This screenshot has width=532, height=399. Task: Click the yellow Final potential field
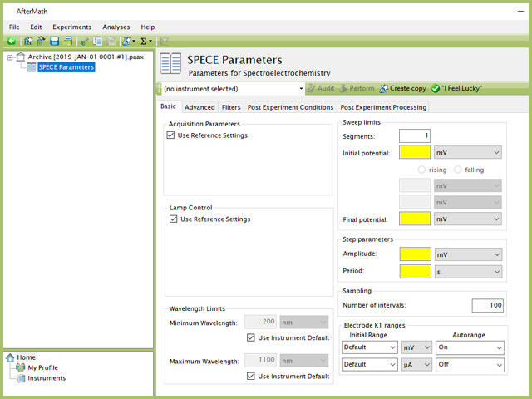pos(415,219)
